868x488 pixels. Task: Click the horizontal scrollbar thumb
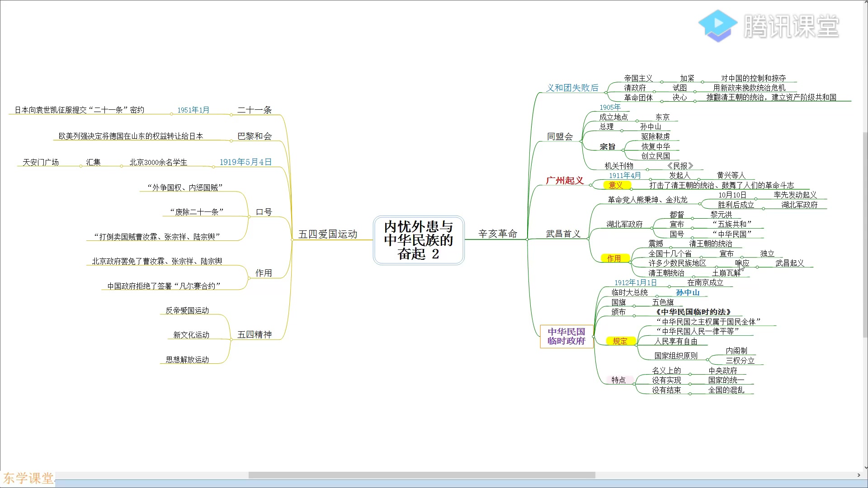pos(422,475)
